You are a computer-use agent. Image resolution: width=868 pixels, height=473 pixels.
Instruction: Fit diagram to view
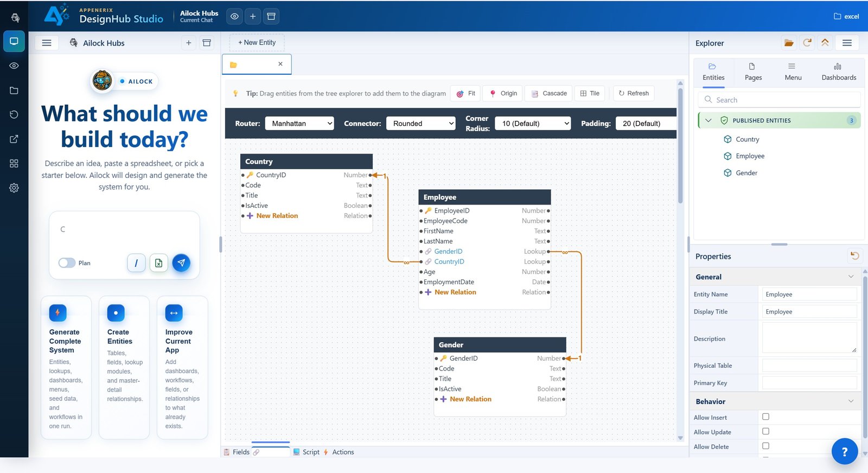[x=466, y=93]
